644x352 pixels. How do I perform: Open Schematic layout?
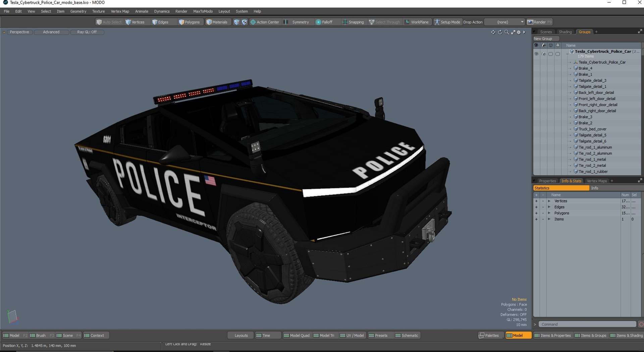tap(407, 335)
